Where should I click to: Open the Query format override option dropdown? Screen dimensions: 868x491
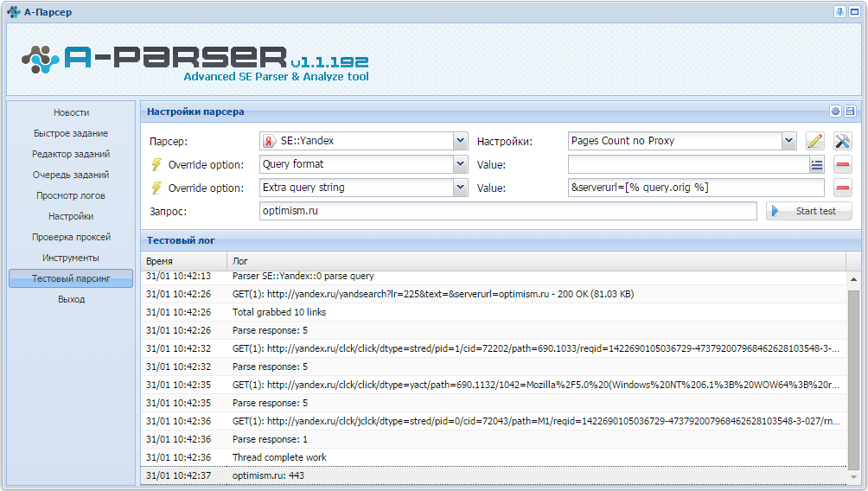[460, 164]
